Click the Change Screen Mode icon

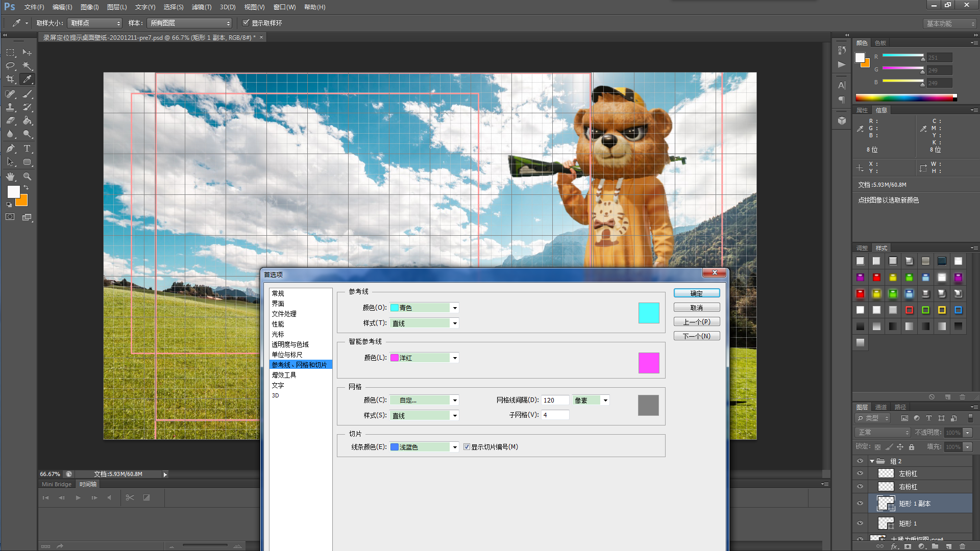27,217
